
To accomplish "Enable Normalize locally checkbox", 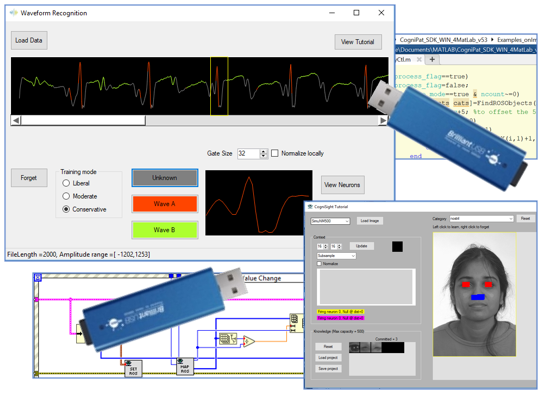I will coord(274,153).
